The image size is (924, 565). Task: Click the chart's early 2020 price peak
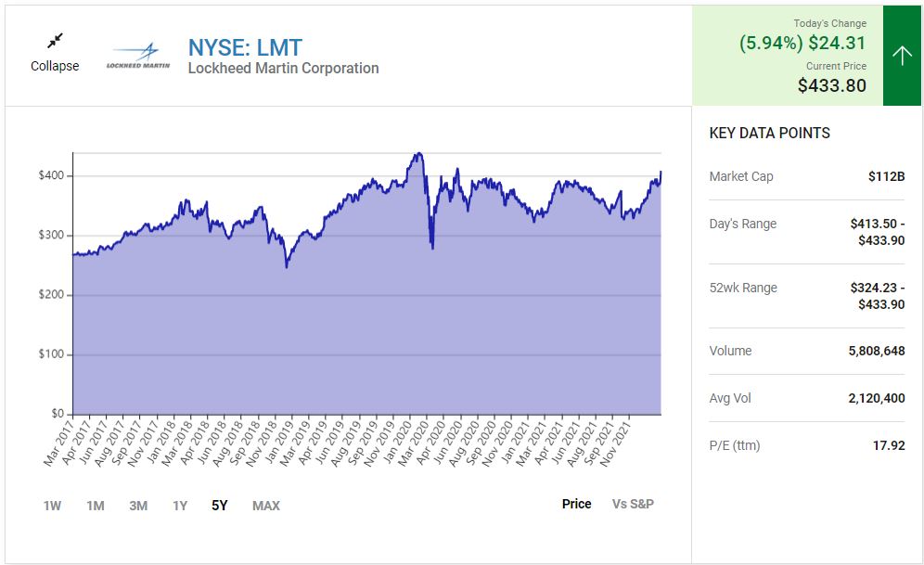click(418, 154)
